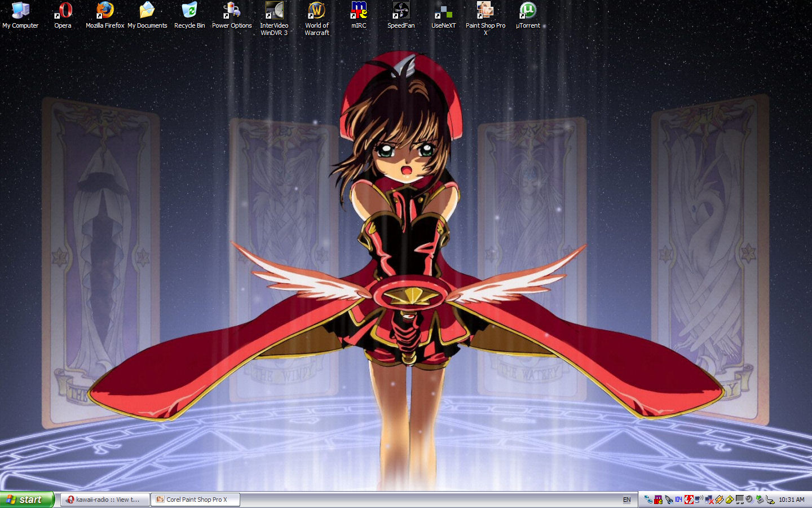
Task: Switch to Corel Paint Shop Pro X taskbar window
Action: click(x=195, y=500)
